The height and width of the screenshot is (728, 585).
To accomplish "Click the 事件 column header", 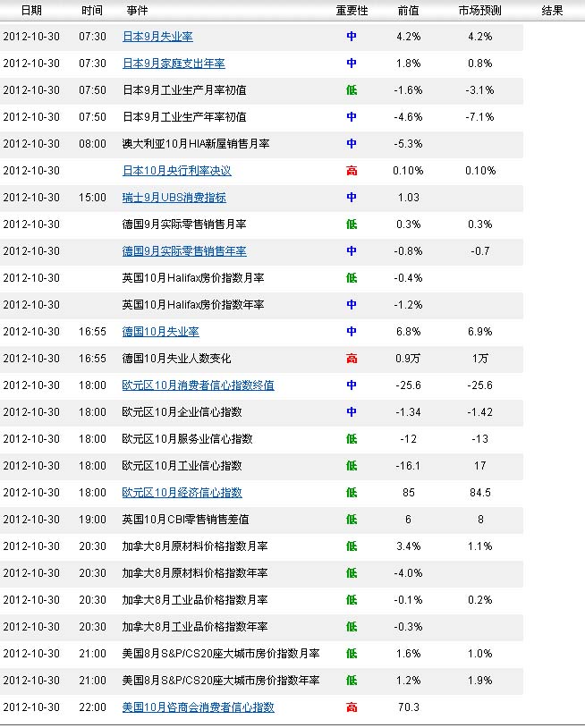I will pyautogui.click(x=137, y=10).
